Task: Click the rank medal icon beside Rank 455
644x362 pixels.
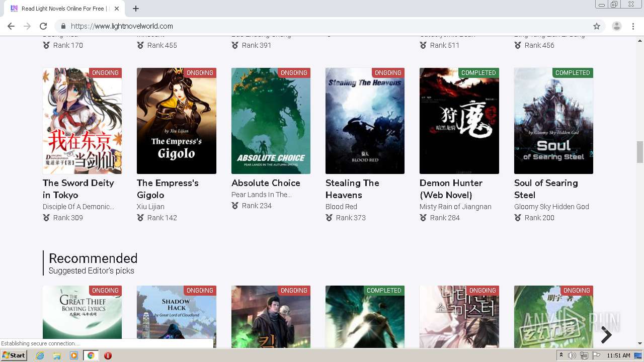Action: coord(140,45)
